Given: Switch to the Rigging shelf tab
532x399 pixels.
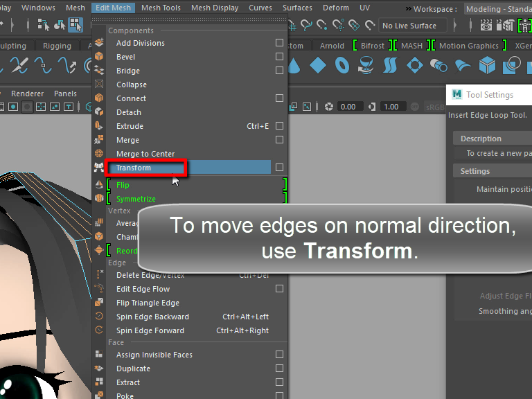Looking at the screenshot, I should 57,46.
